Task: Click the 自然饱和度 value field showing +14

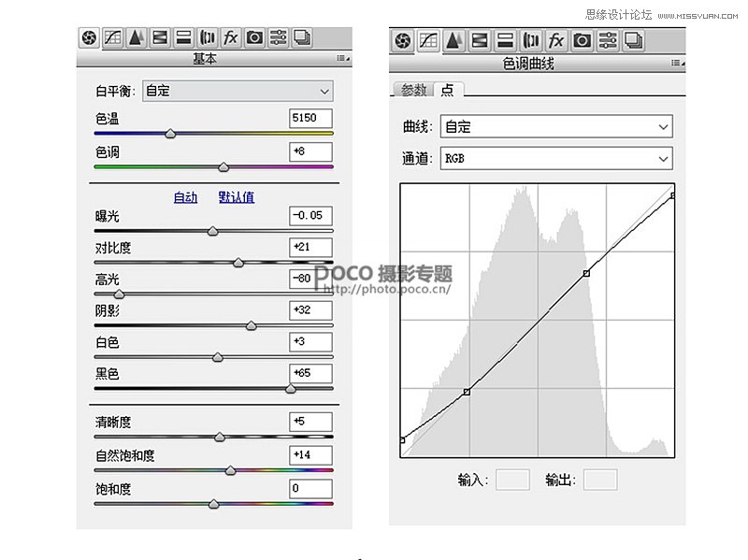Action: (x=310, y=455)
